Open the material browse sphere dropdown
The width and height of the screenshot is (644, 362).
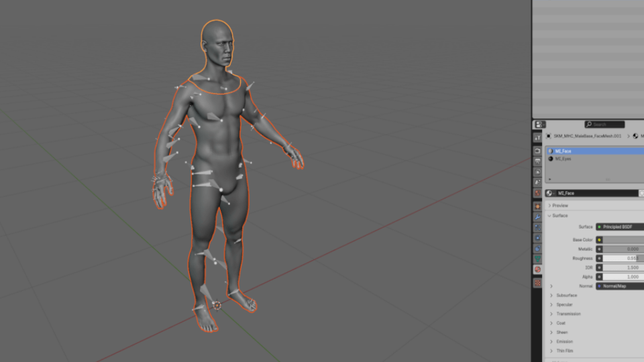(x=551, y=193)
